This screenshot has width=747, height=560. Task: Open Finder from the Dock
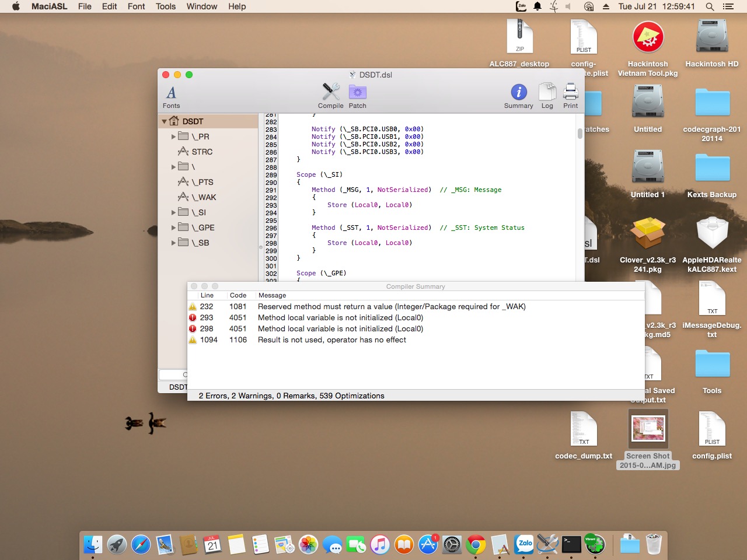click(x=92, y=545)
